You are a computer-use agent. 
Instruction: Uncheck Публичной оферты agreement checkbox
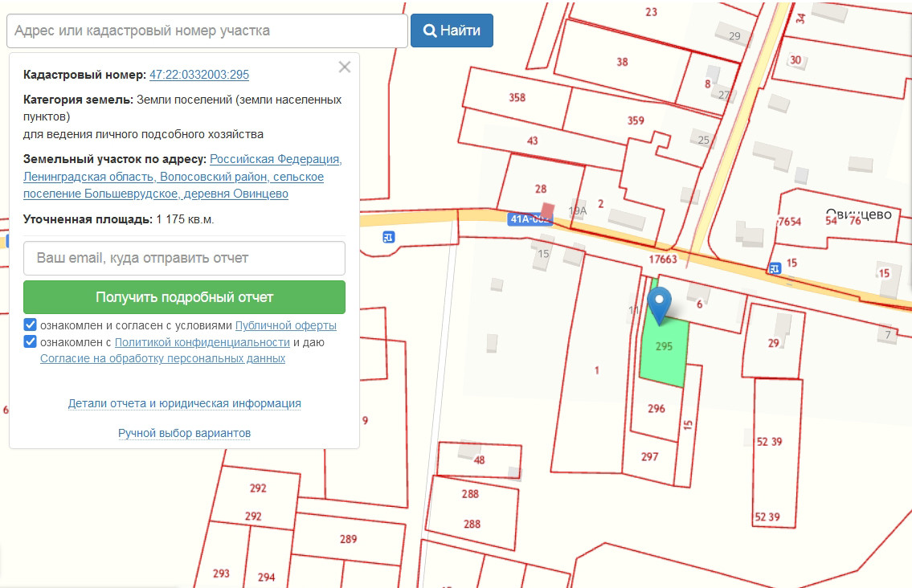[x=31, y=325]
